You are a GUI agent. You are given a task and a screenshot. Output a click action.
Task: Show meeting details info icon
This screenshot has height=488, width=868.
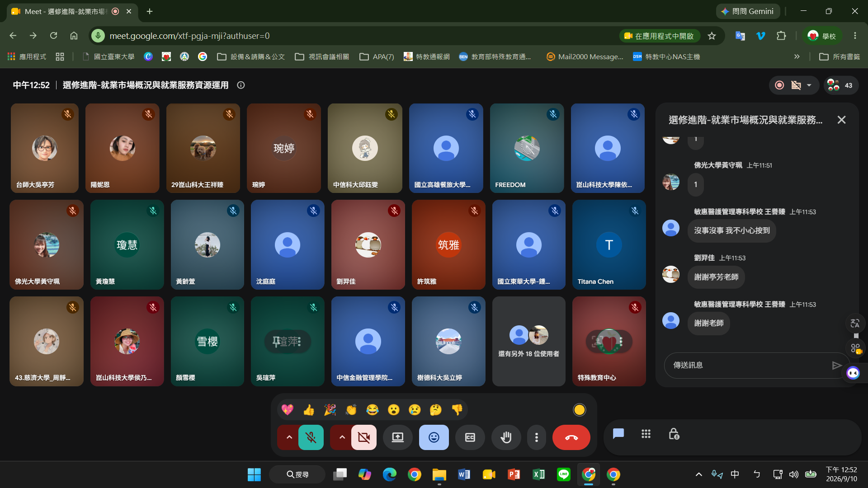[x=241, y=85]
